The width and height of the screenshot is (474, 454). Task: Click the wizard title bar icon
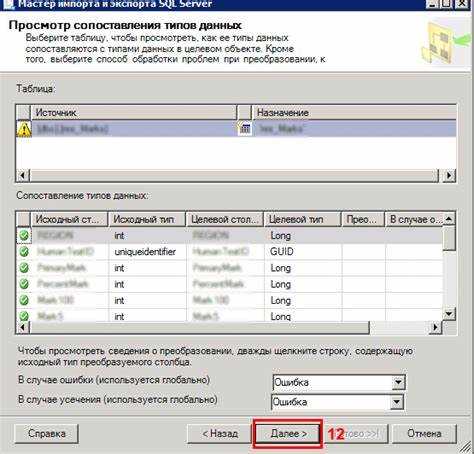tap(8, 4)
